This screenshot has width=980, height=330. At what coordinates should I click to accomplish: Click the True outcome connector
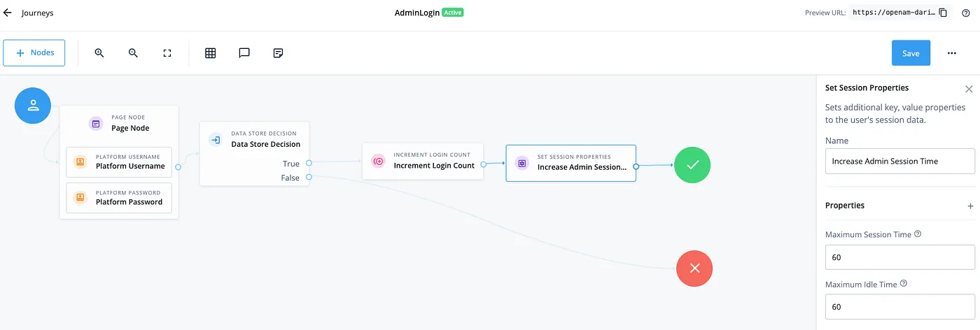(309, 164)
